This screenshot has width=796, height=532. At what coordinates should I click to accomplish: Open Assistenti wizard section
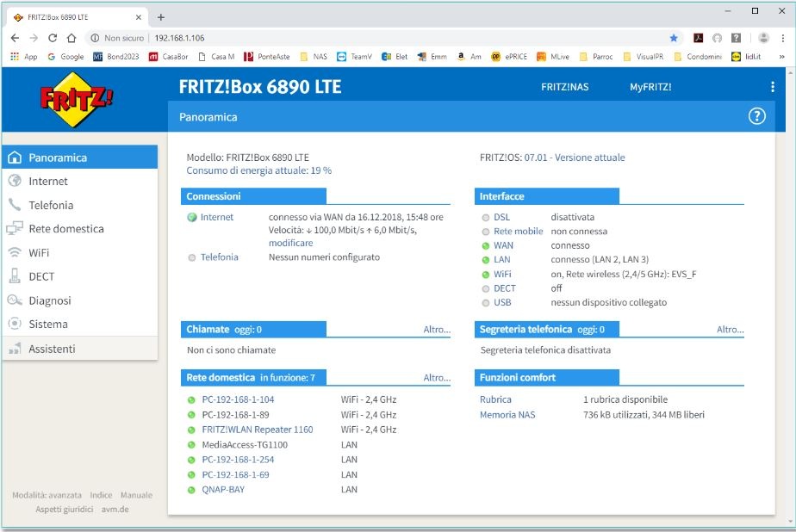pyautogui.click(x=52, y=349)
